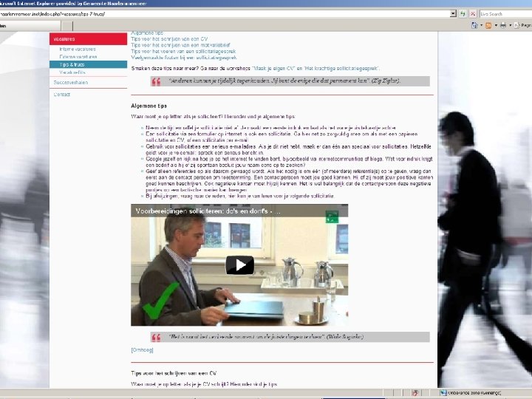Follow link Tips voor het schrijven van een CV
Screen dimensions: 532x399
click(x=169, y=39)
